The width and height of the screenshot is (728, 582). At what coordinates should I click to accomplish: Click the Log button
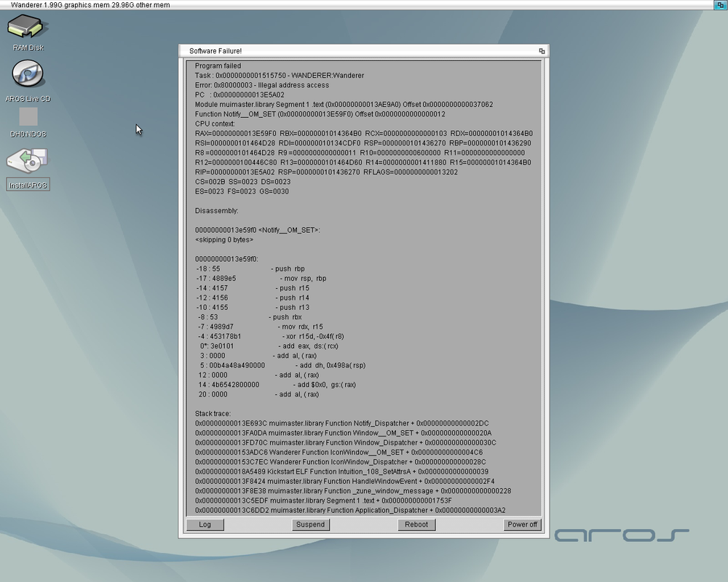[205, 525]
